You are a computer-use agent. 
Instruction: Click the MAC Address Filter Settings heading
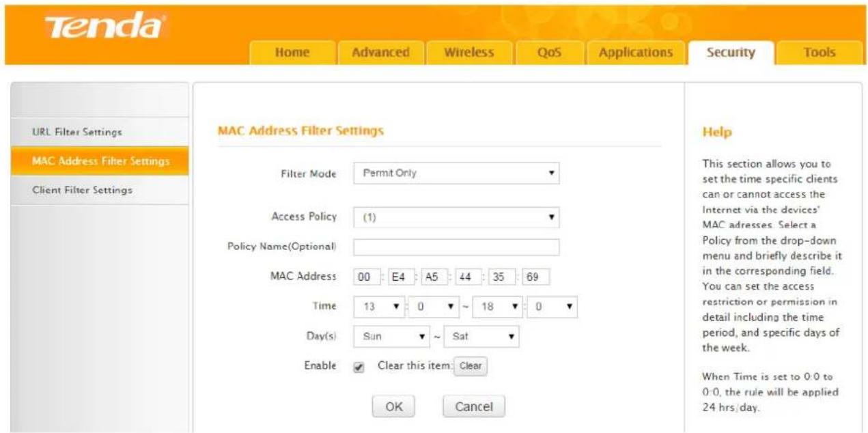[x=300, y=130]
